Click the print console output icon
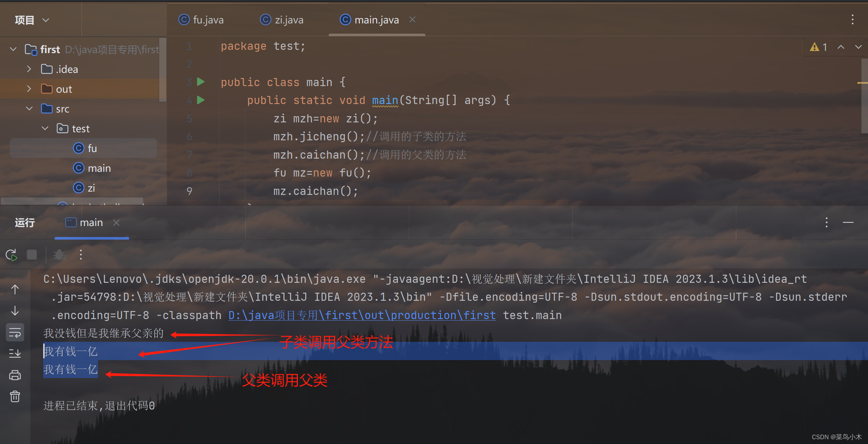The height and width of the screenshot is (444, 868). click(x=15, y=375)
